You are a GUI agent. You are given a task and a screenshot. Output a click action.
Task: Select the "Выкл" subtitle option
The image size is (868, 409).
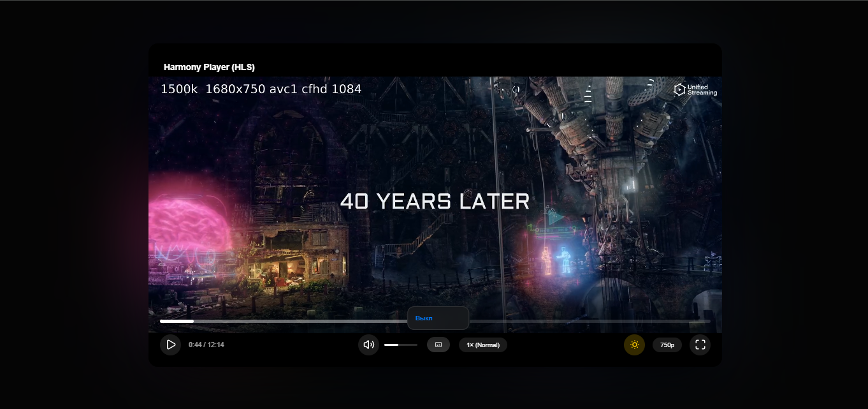coord(424,318)
